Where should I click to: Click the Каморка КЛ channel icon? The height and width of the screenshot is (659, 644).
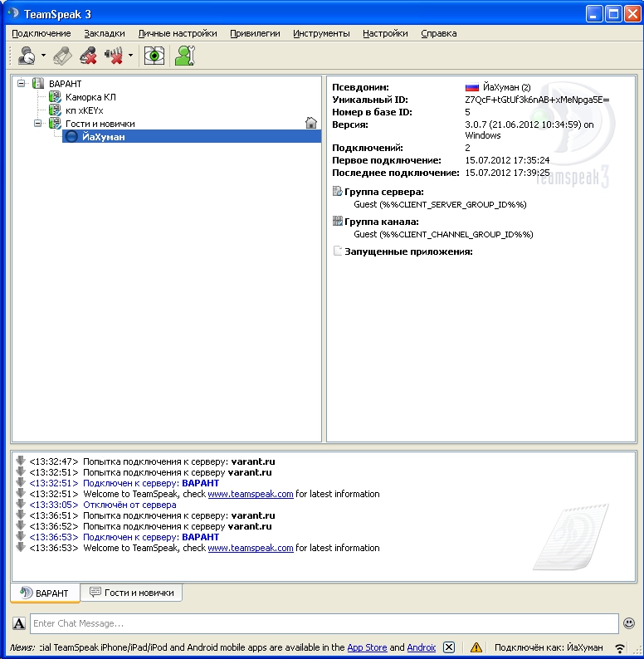[55, 97]
